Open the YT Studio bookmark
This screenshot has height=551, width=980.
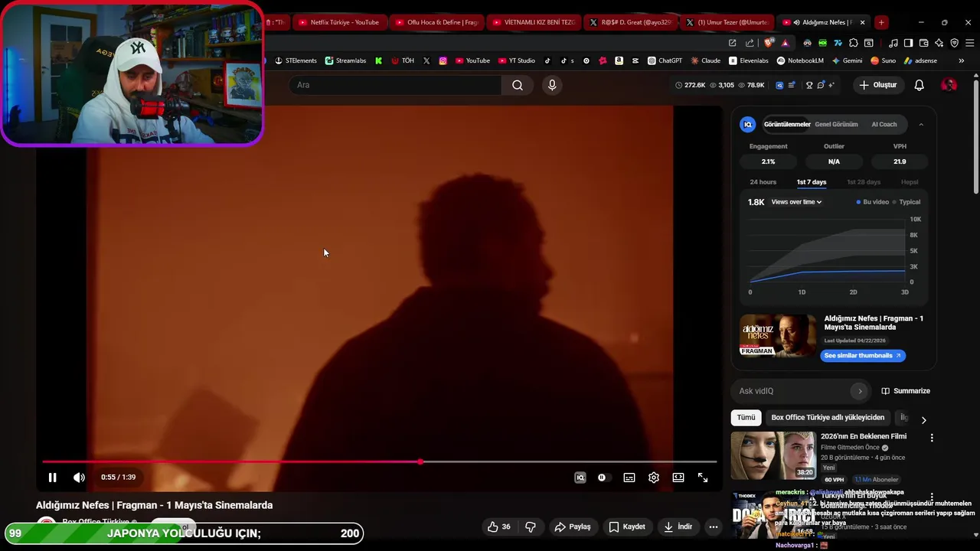point(517,60)
